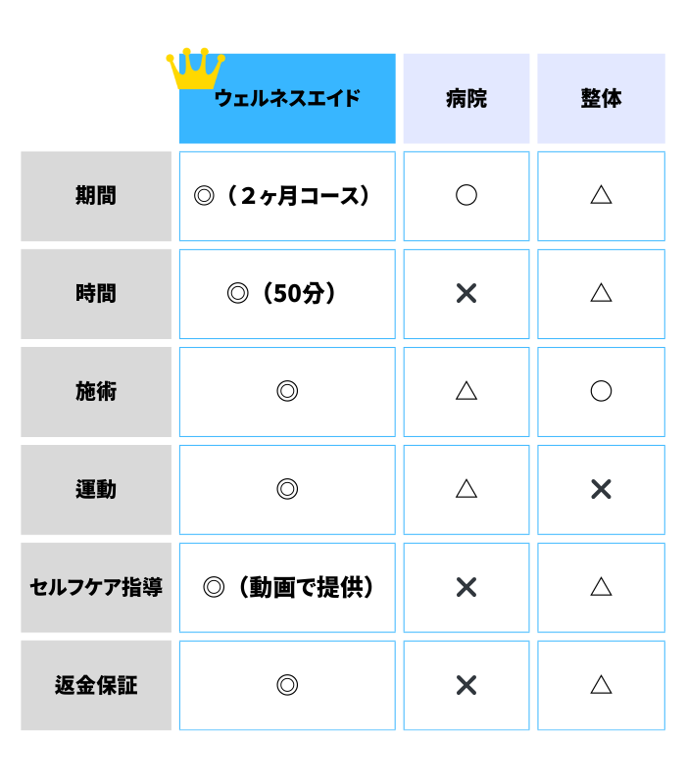Select the 整体 column header
Image resolution: width=686 pixels, height=784 pixels.
[x=601, y=99]
